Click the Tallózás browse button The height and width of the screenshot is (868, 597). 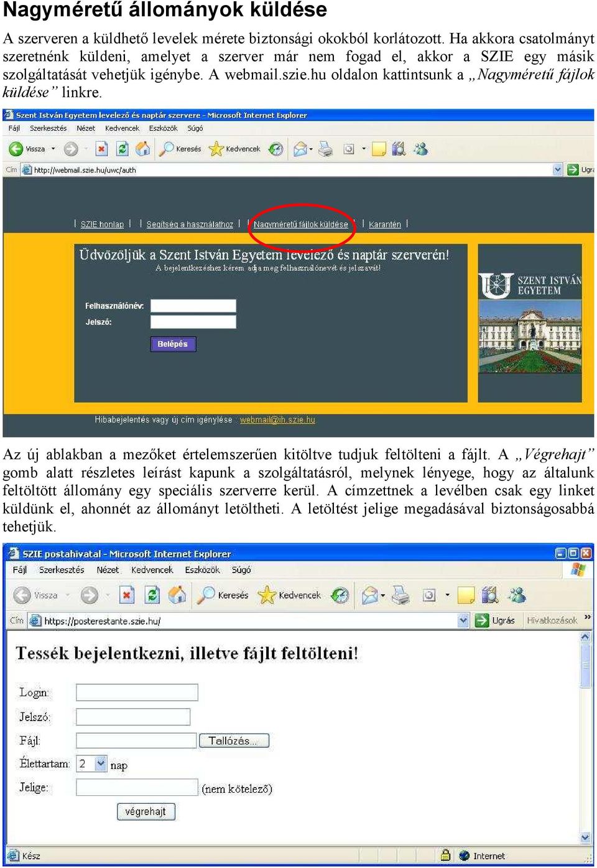(234, 740)
